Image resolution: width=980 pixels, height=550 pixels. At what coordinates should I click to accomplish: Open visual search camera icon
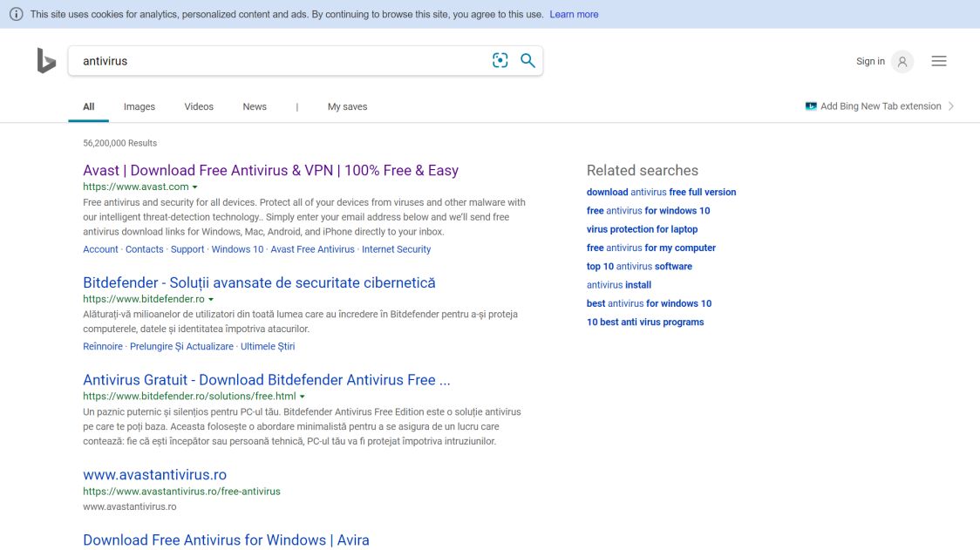(500, 61)
